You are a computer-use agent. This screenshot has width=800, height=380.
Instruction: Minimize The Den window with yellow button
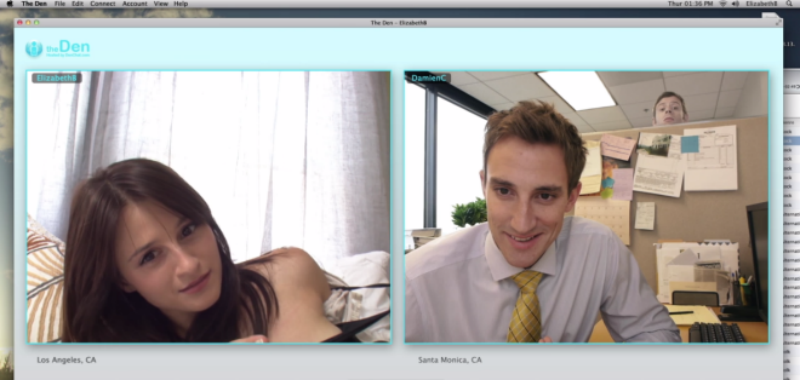28,22
